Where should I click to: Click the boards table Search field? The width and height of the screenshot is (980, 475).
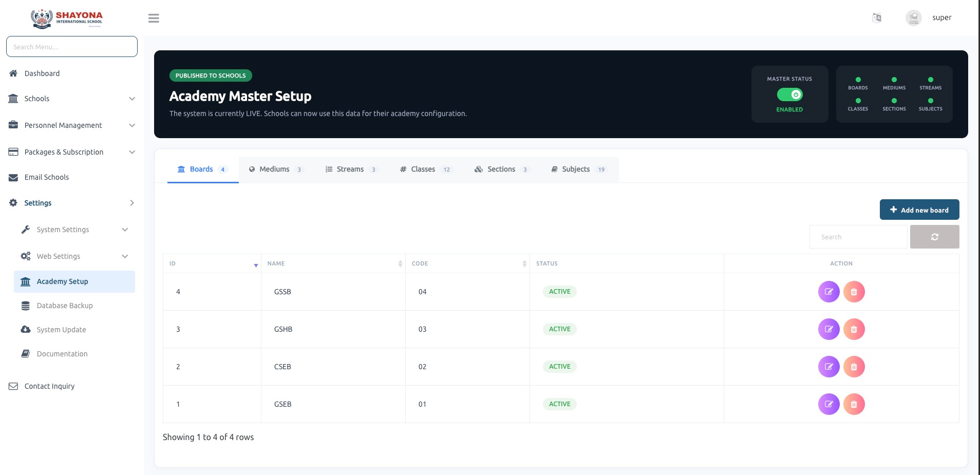(858, 237)
